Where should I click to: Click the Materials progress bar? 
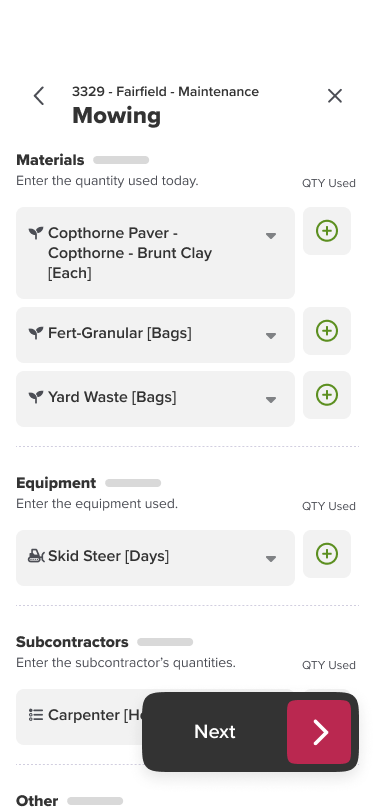(x=121, y=160)
